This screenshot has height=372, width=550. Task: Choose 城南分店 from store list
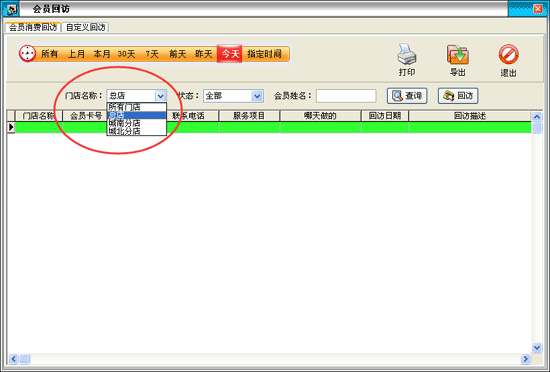[136, 123]
